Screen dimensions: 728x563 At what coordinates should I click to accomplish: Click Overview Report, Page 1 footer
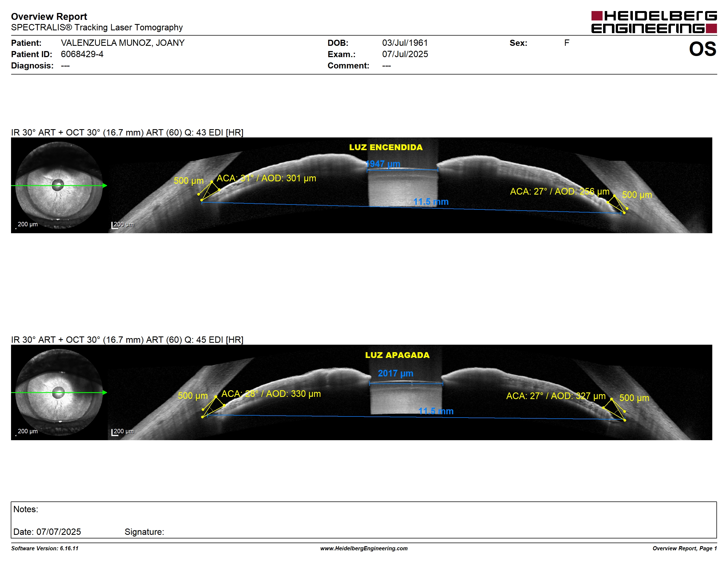[x=684, y=548]
